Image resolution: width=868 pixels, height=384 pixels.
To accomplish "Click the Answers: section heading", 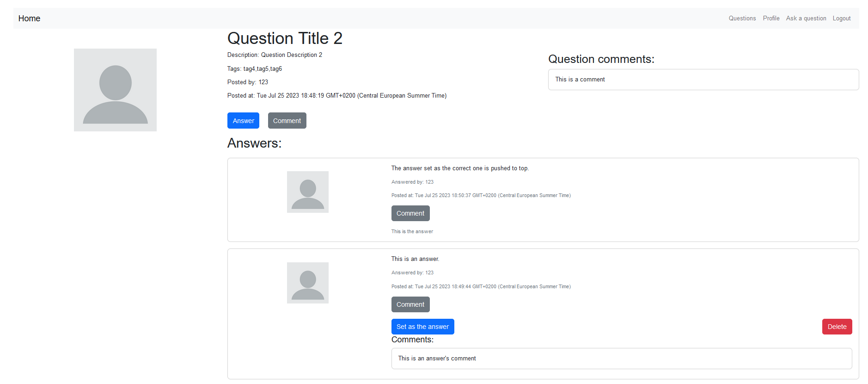I will 254,143.
